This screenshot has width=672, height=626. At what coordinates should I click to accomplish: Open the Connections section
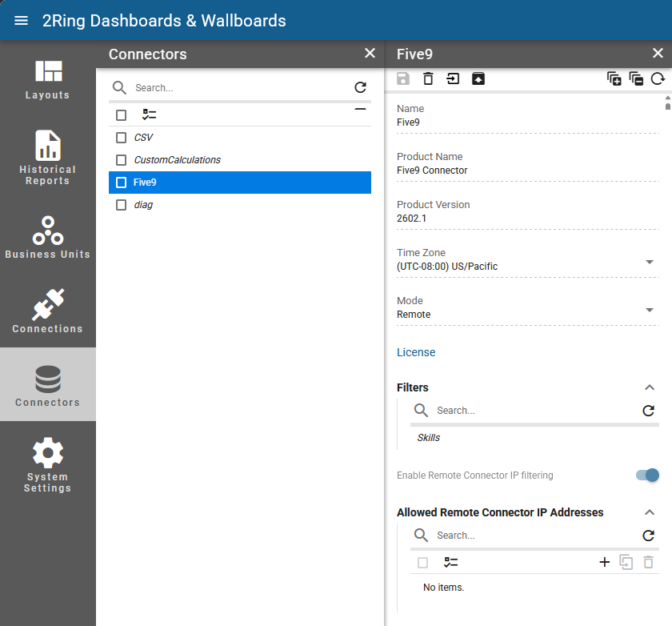click(47, 311)
